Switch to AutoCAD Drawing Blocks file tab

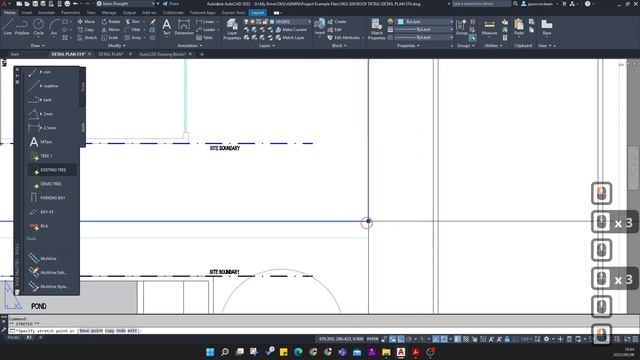(162, 54)
